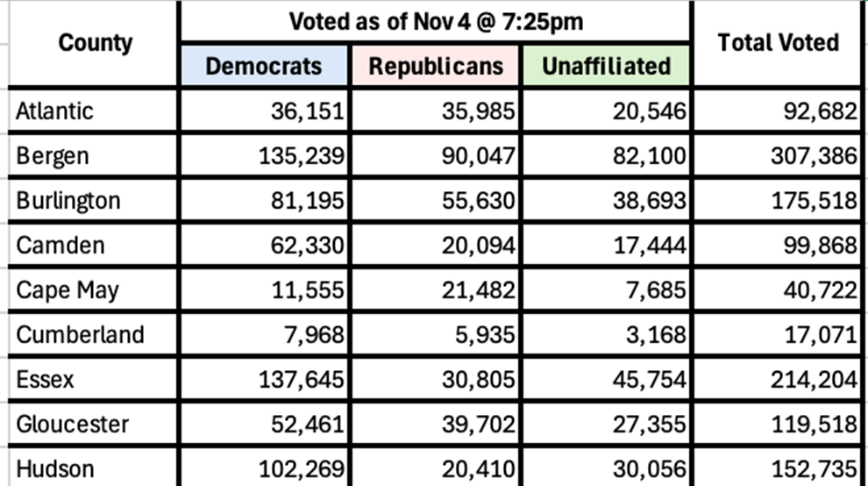The image size is (868, 486).
Task: Click the Republicans column header
Action: [x=436, y=66]
